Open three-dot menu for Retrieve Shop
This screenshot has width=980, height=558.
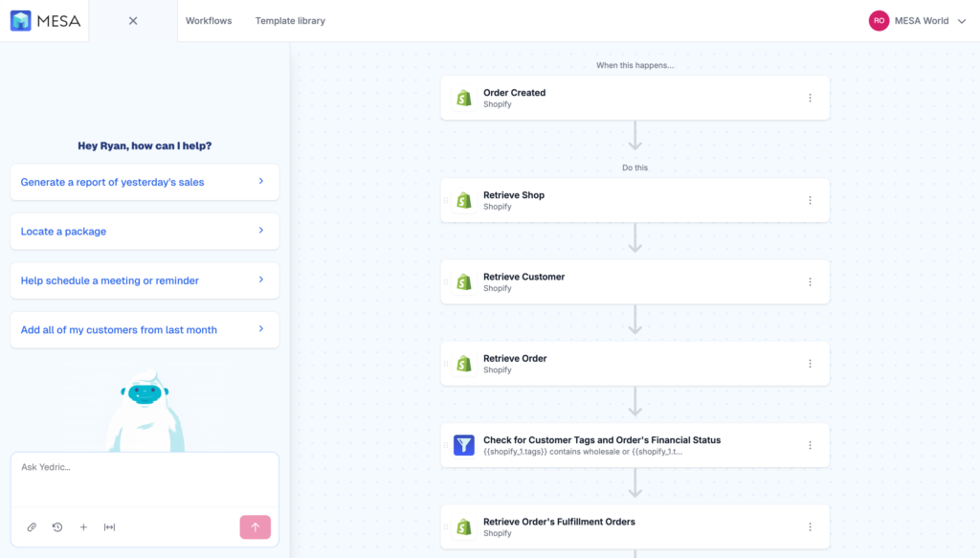point(810,201)
